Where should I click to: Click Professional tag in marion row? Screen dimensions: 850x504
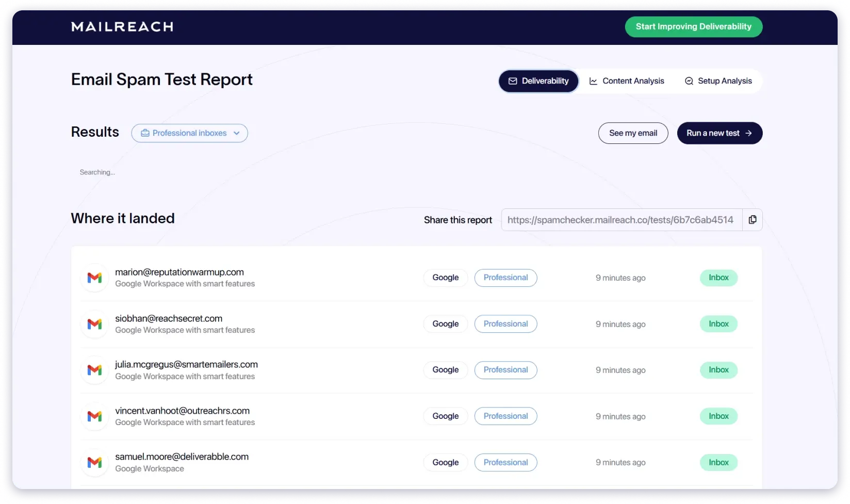click(505, 278)
